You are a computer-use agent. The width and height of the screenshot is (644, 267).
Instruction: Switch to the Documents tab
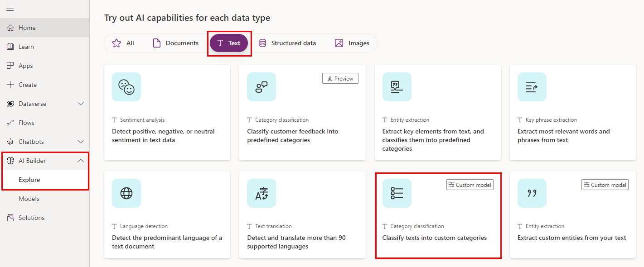coord(175,43)
